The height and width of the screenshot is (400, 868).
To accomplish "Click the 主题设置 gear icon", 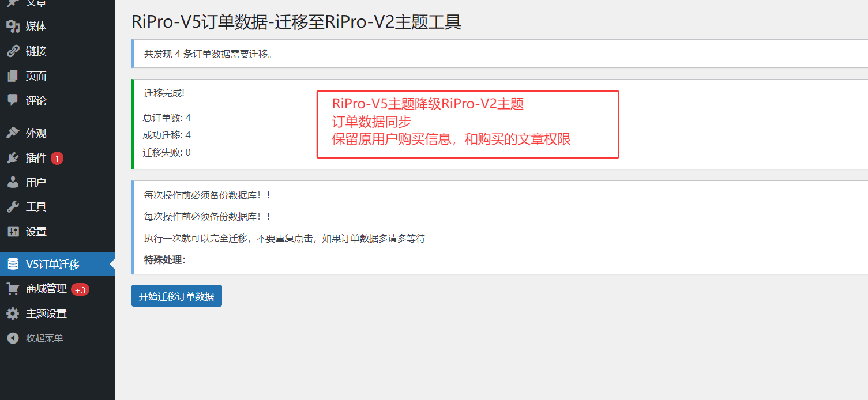I will point(13,314).
